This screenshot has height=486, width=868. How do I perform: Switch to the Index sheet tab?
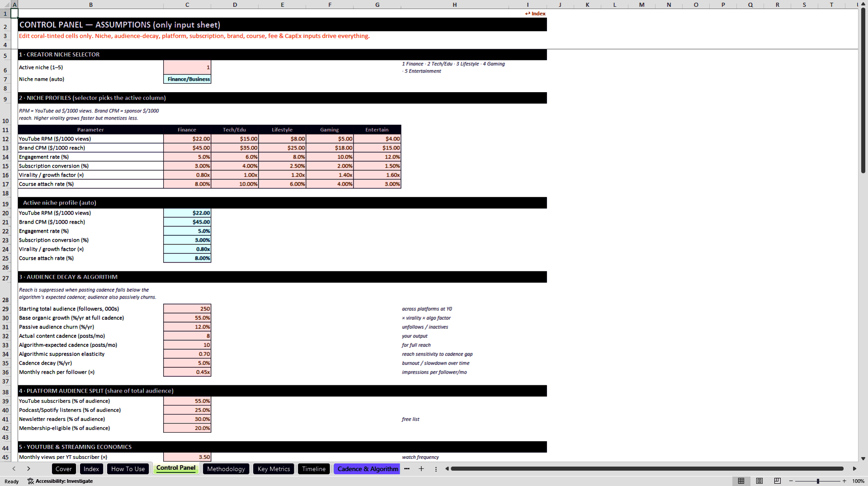pos(91,469)
